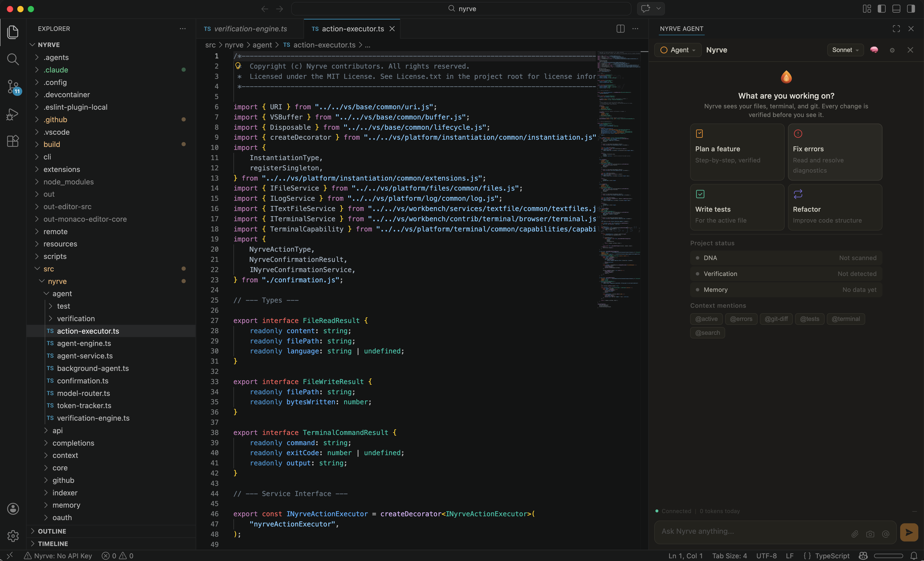Open the Search view in activity bar
Screen dimensions: 924x561
[13, 59]
